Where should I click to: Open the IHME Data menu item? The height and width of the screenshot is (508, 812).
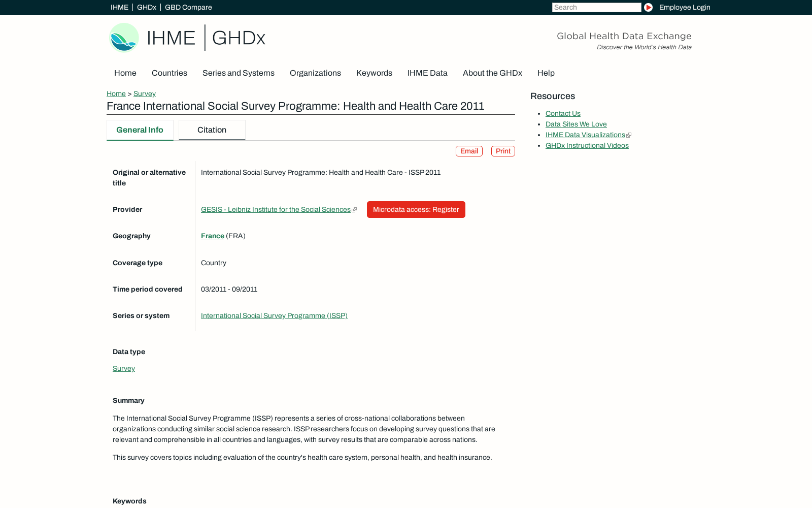tap(427, 73)
